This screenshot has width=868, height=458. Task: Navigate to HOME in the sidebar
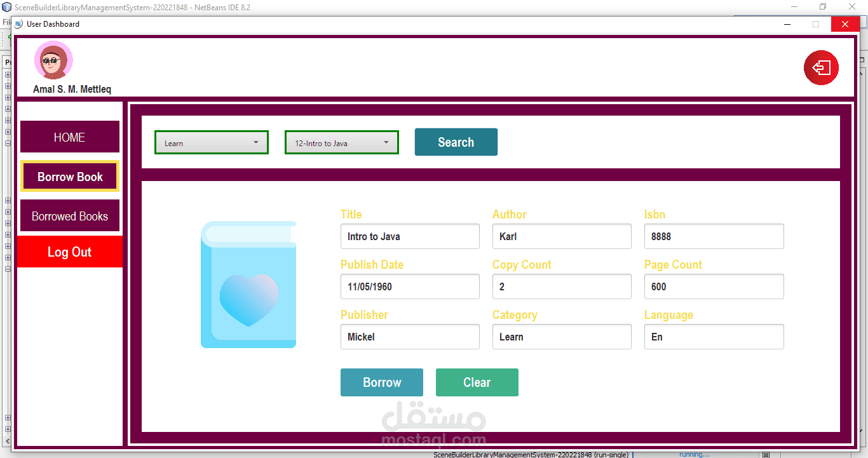tap(69, 137)
